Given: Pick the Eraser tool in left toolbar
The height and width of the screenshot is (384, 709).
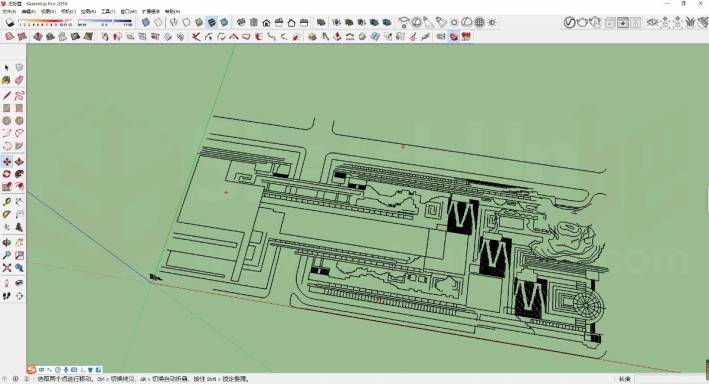Looking at the screenshot, I should [19, 81].
